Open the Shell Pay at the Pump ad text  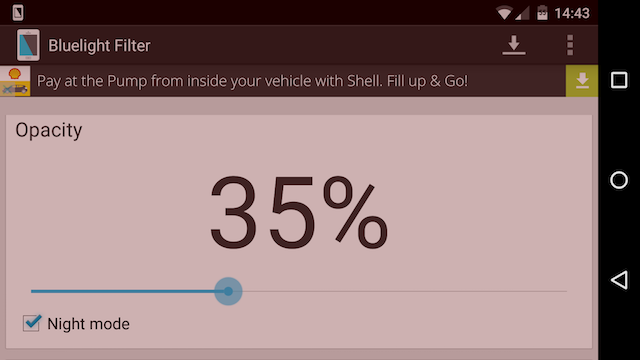(x=252, y=81)
